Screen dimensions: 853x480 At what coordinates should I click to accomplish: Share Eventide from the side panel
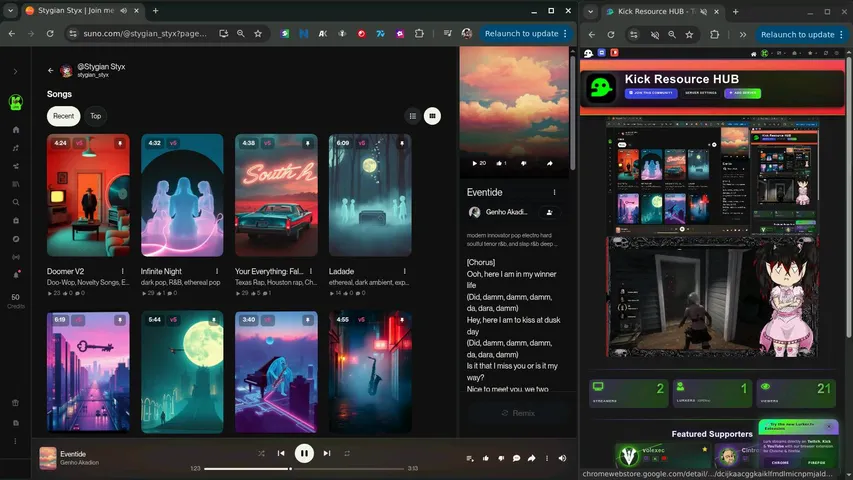tap(549, 163)
